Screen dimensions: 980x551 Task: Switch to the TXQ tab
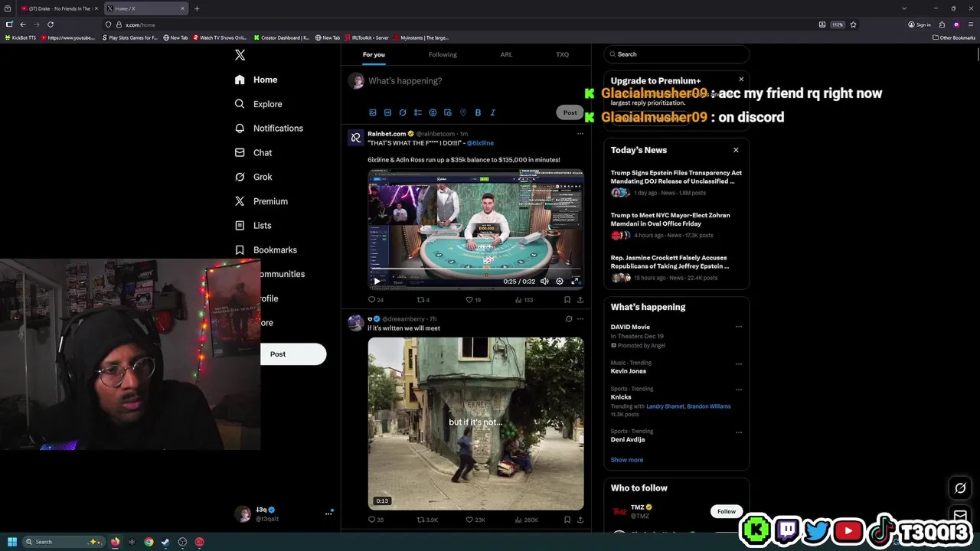pyautogui.click(x=563, y=54)
